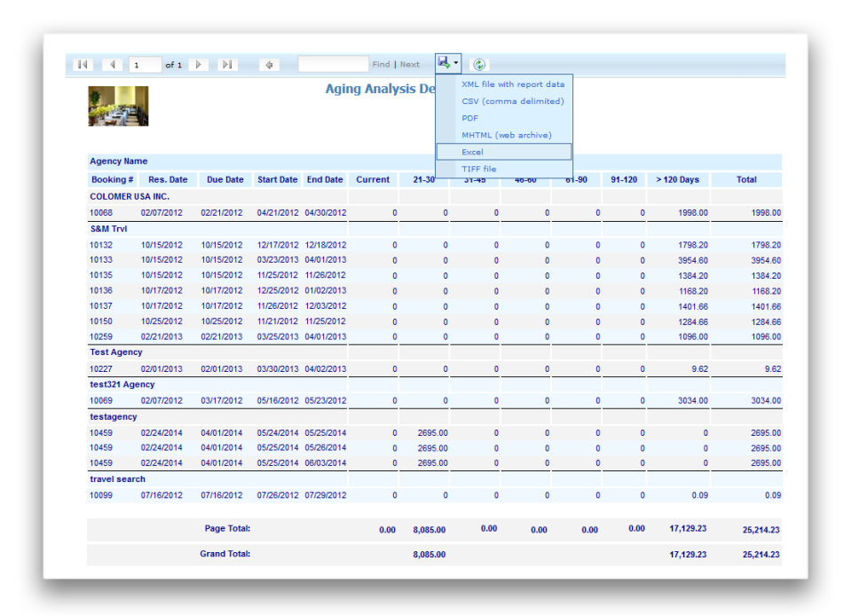Screen dimensions: 852x616
Task: Select XML file with report data
Action: click(x=512, y=84)
